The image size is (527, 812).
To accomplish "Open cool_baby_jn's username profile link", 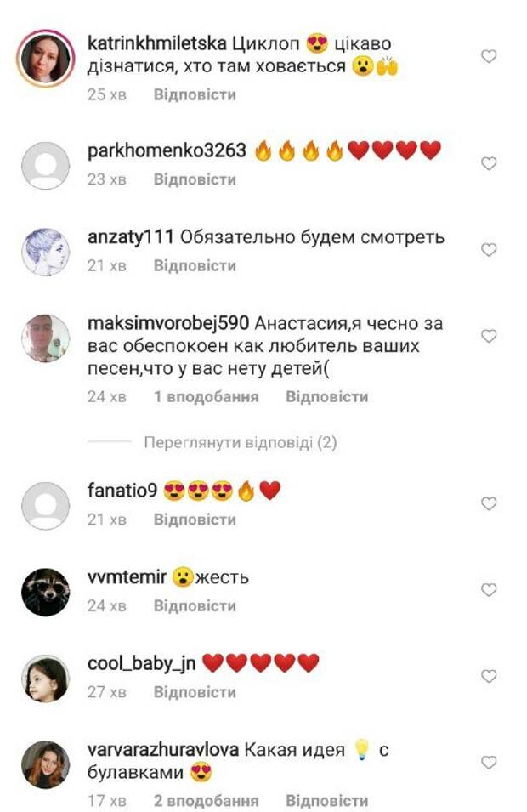I will point(141,663).
